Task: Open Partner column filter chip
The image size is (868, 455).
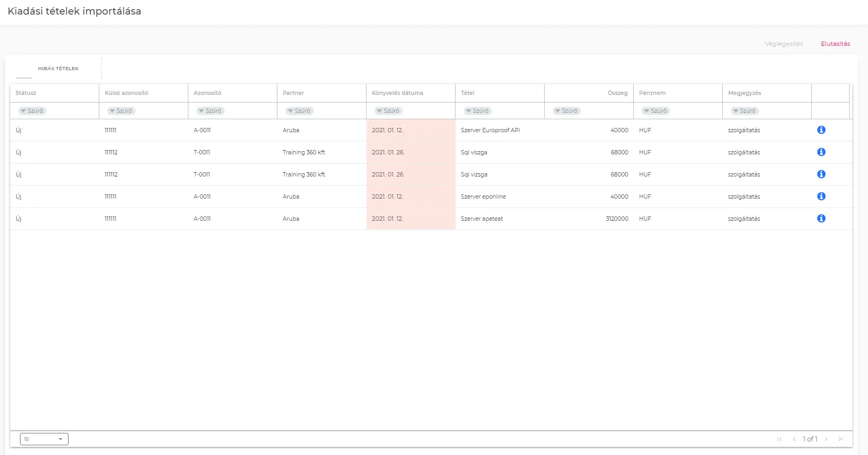Action: point(299,111)
